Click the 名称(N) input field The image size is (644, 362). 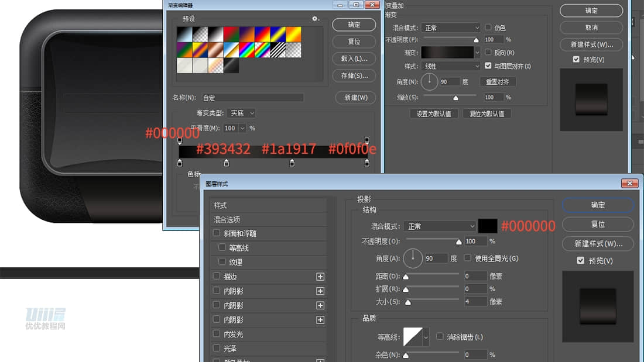[x=252, y=98]
